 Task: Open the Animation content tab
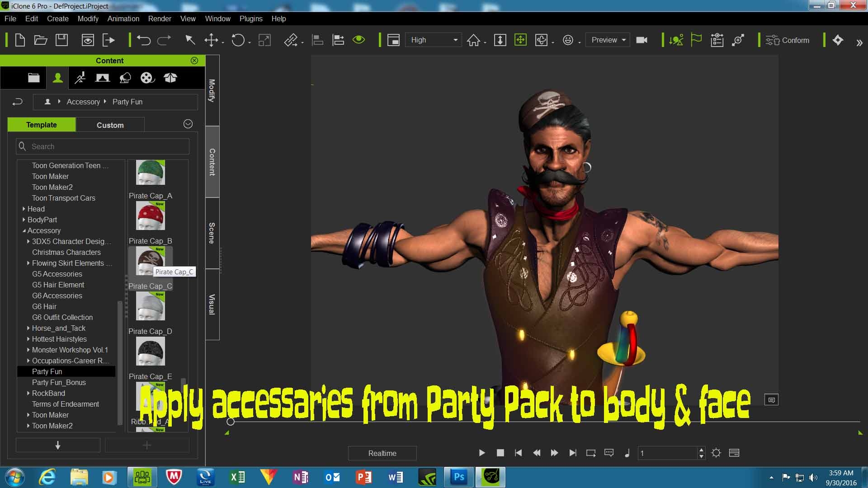tap(80, 78)
